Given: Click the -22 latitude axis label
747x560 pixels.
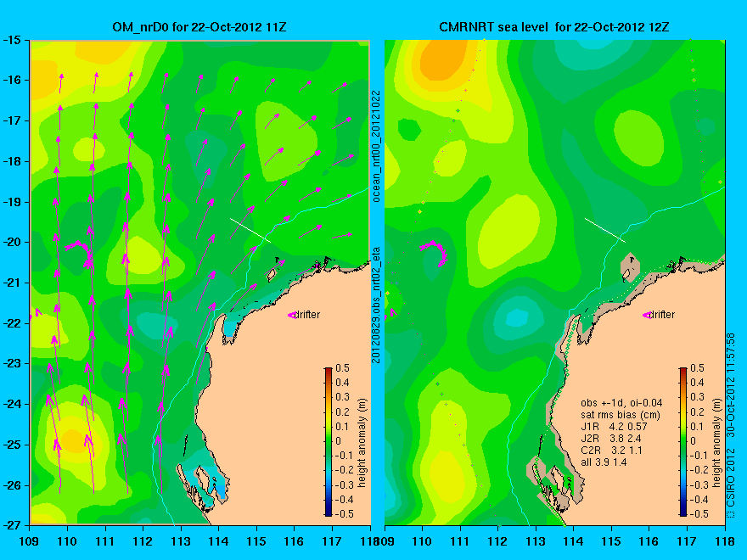Looking at the screenshot, I should [11, 323].
